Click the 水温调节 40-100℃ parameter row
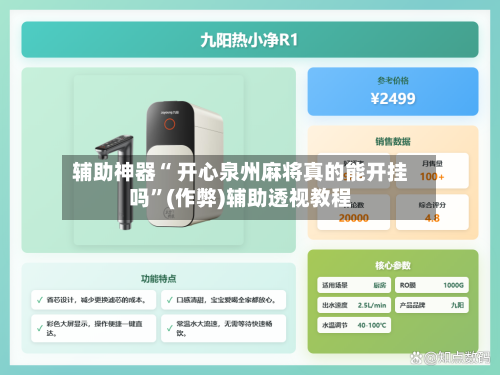Image resolution: width=500 pixels, height=375 pixels. pyautogui.click(x=354, y=325)
